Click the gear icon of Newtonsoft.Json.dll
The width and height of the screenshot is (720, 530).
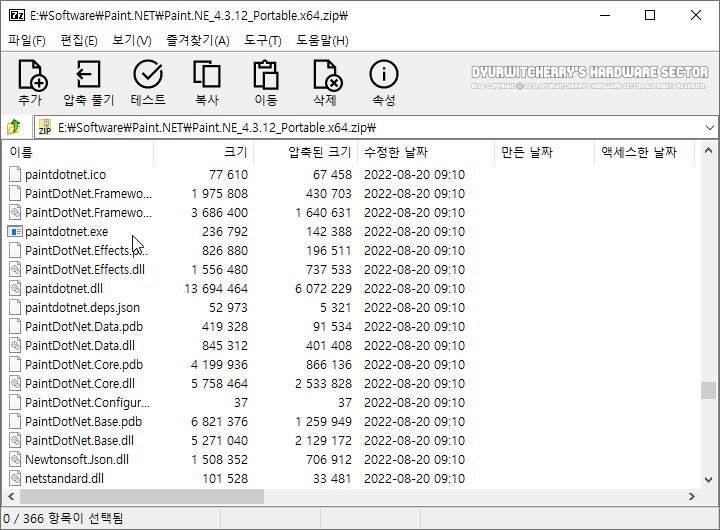pos(15,460)
